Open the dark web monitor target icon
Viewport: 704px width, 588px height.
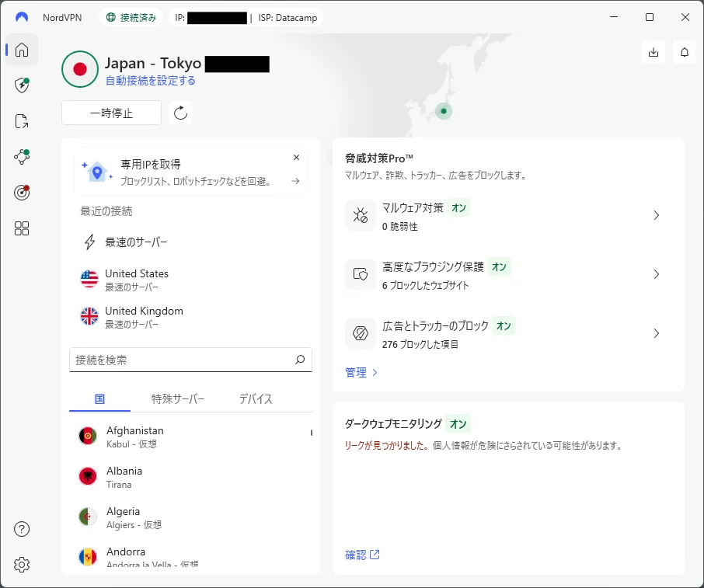click(x=22, y=193)
